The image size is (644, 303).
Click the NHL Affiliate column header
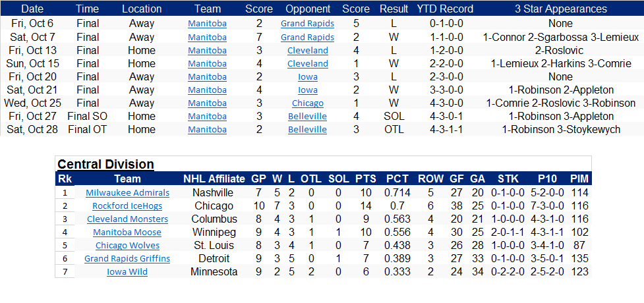[213, 179]
